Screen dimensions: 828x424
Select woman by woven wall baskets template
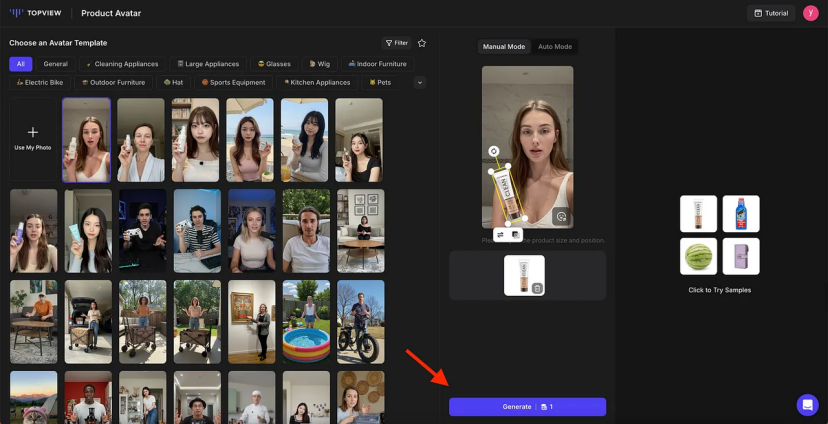pyautogui.click(x=361, y=397)
